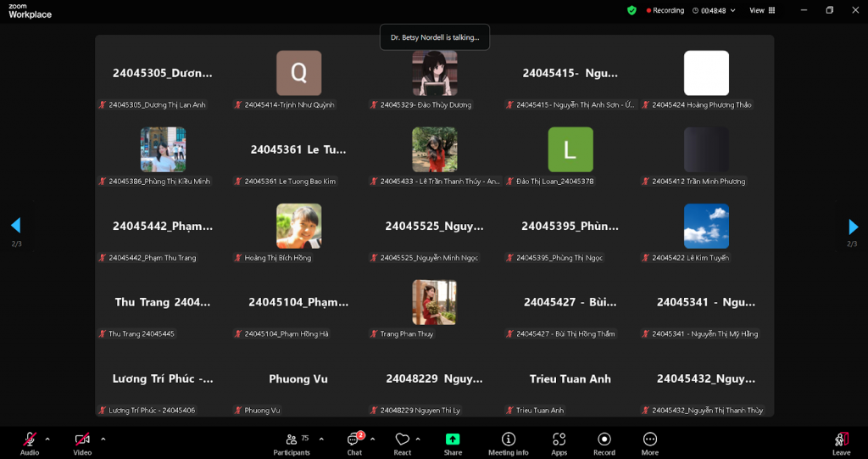Select Phùng Thị Kiều Minh's photo
This screenshot has width=868, height=459.
click(x=163, y=149)
